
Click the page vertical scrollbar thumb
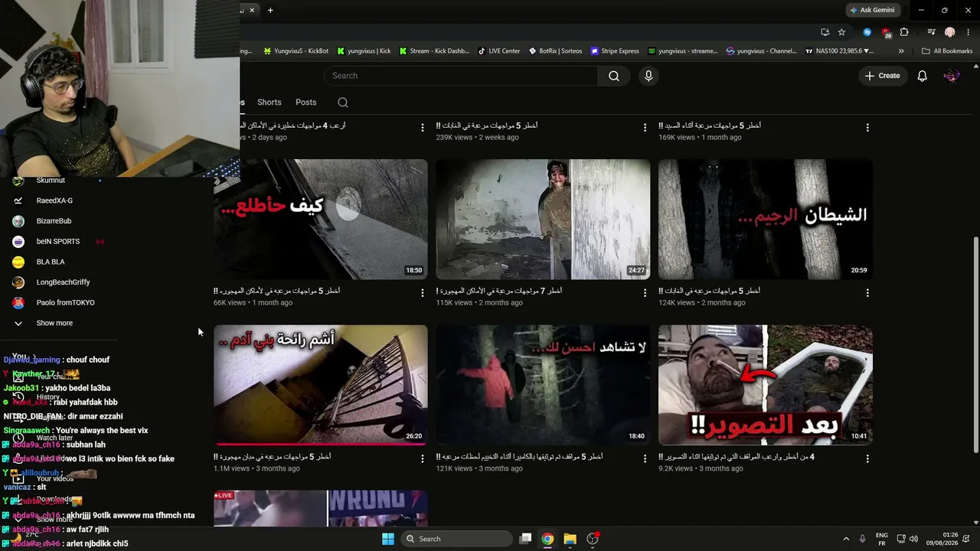(975, 344)
